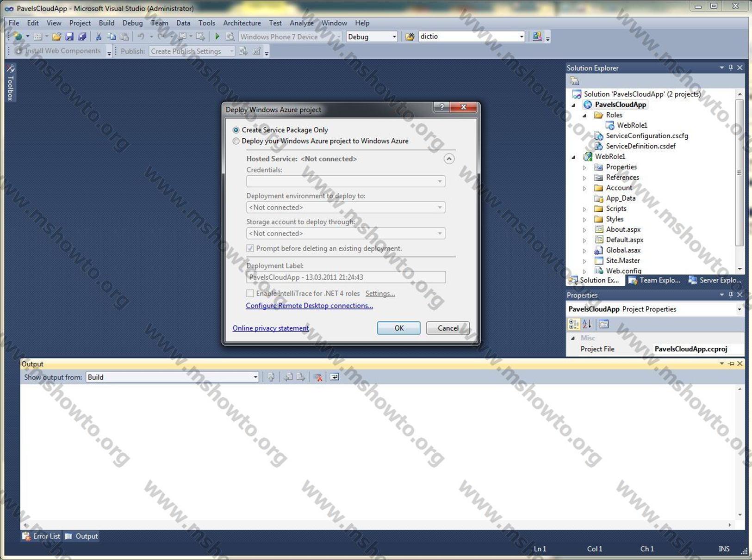
Task: Collapse the Hosted Service section chevron
Action: click(449, 159)
